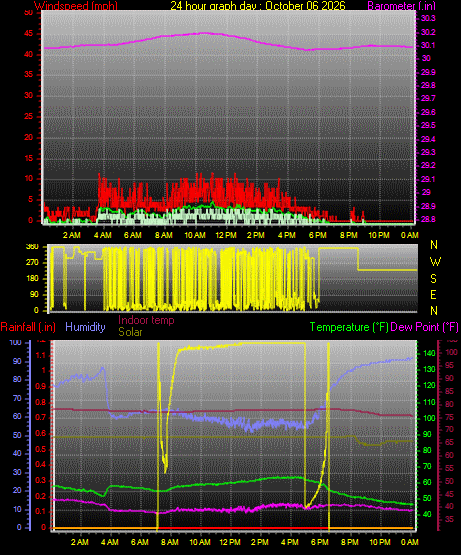Click "12 PM" under the windspeed graph

tap(226, 235)
